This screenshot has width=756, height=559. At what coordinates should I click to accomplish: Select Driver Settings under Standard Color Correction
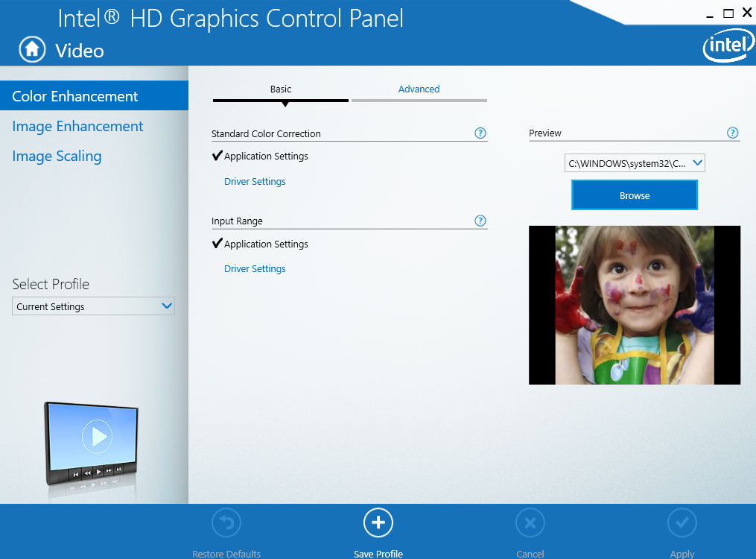255,182
